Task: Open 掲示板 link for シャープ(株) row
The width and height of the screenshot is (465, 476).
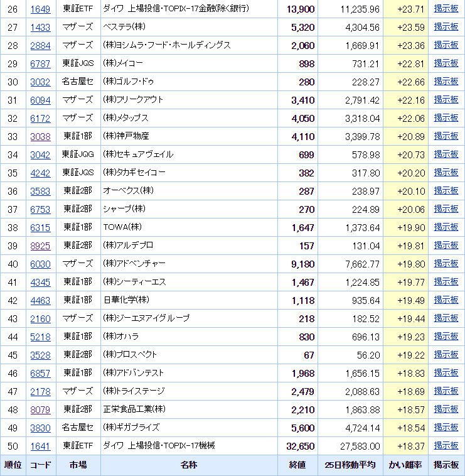Action: click(446, 209)
